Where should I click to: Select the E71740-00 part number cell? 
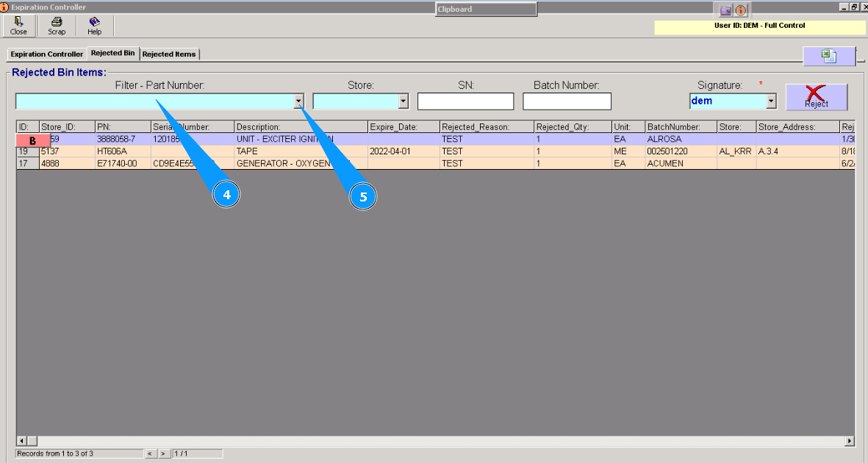tap(123, 163)
